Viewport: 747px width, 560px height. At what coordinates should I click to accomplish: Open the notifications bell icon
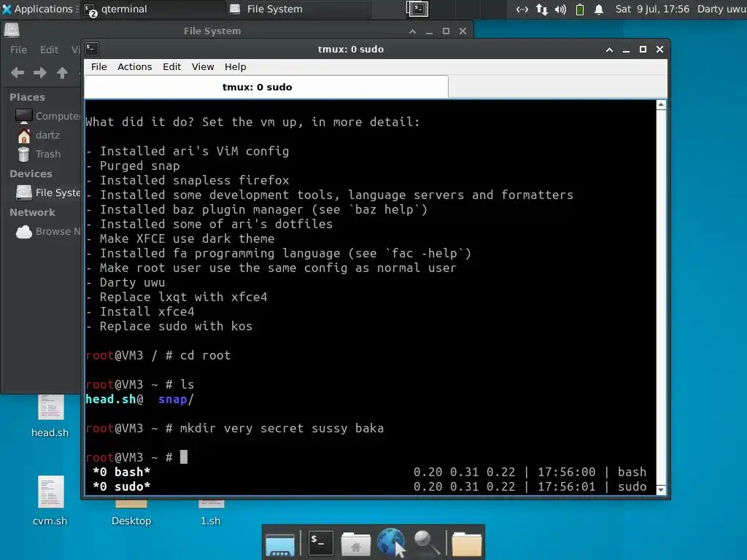[x=599, y=9]
